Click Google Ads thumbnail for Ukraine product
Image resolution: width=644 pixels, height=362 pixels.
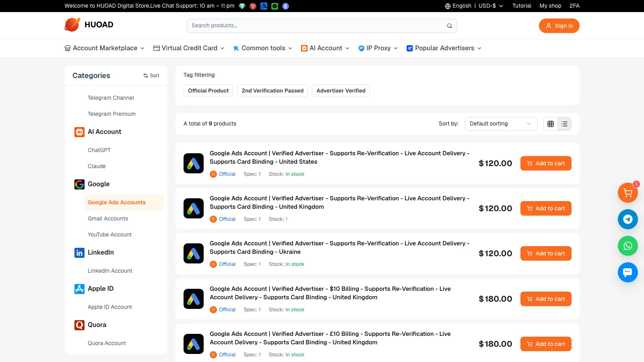coord(194,253)
